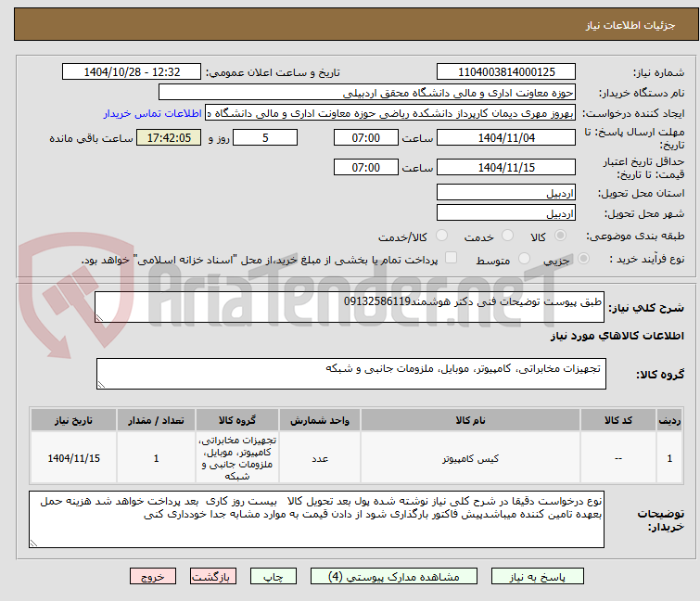Screen dimensions: 700x601
Task: Select the 'کالا' radio button
Action: 560,236
